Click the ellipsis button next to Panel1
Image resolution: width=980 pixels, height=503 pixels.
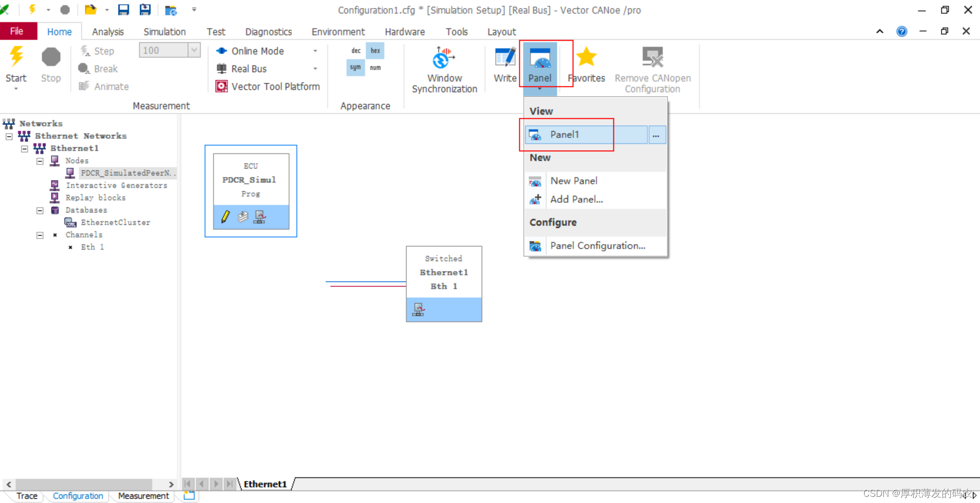[657, 135]
